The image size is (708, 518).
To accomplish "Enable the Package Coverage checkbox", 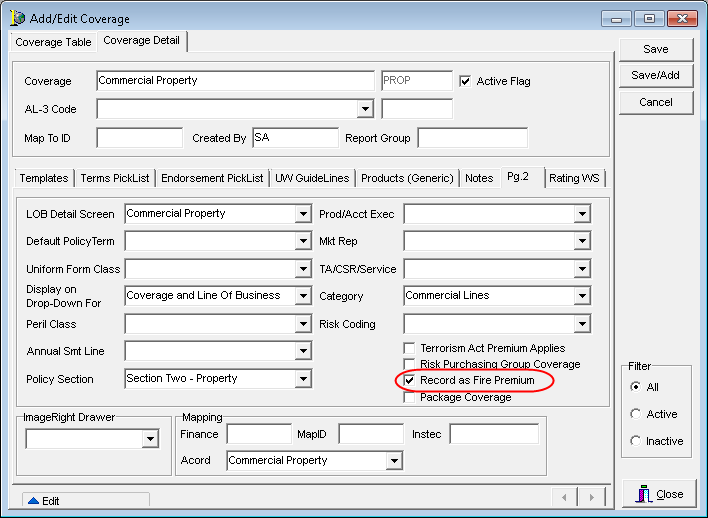I will tap(409, 397).
